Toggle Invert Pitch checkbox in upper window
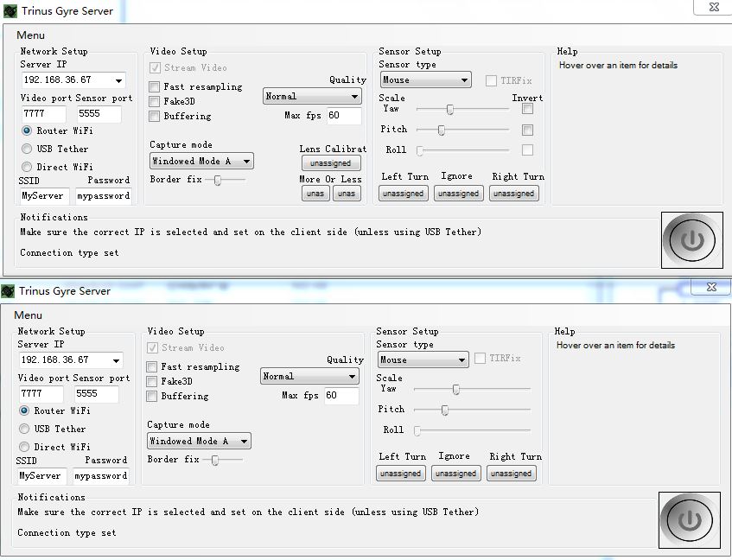The width and height of the screenshot is (732, 560). [x=527, y=130]
